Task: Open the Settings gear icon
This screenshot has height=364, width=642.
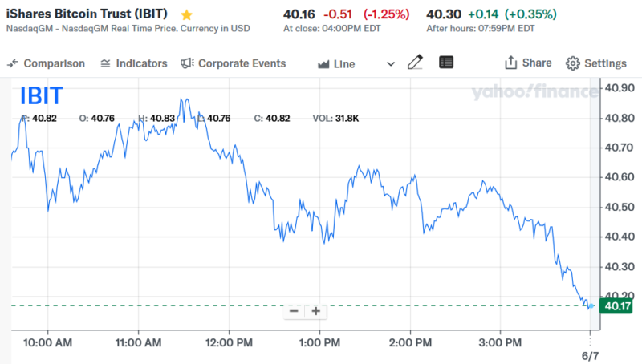Action: (572, 63)
